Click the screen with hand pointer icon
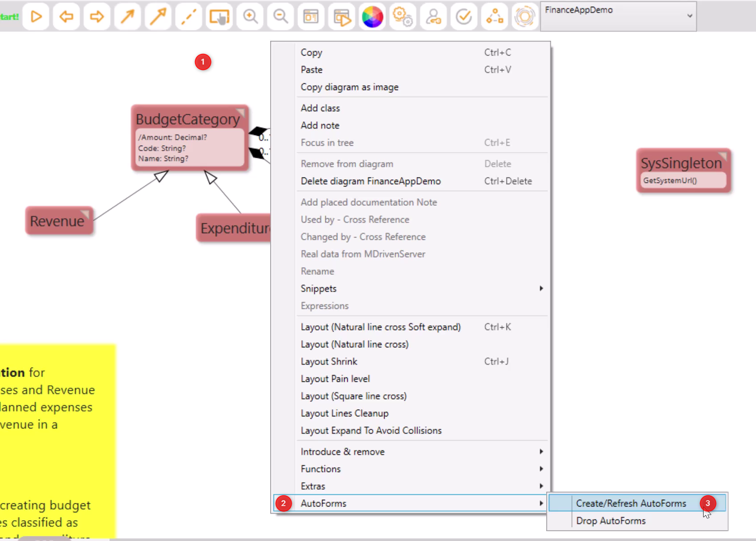Image resolution: width=756 pixels, height=541 pixels. [219, 17]
